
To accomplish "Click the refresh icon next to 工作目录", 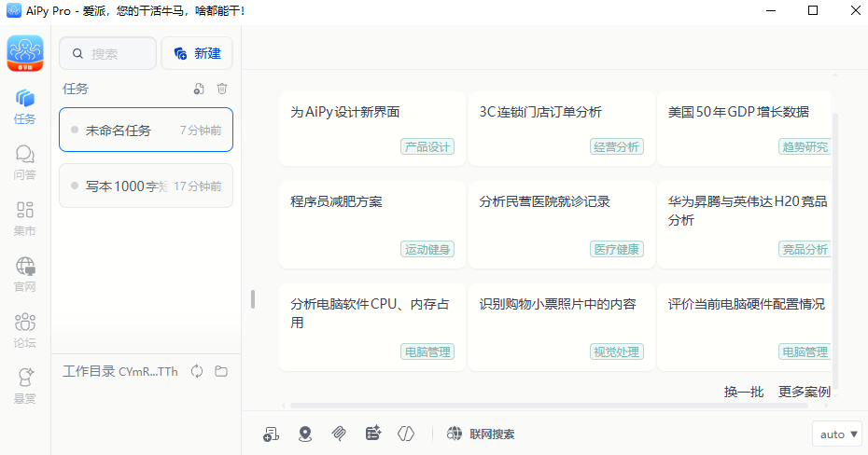I will (x=197, y=371).
